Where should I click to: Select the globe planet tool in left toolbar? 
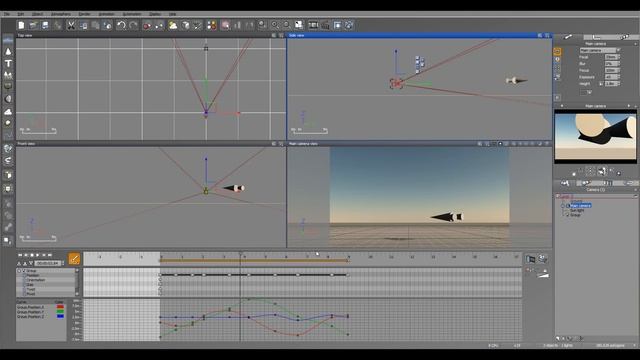(8, 149)
